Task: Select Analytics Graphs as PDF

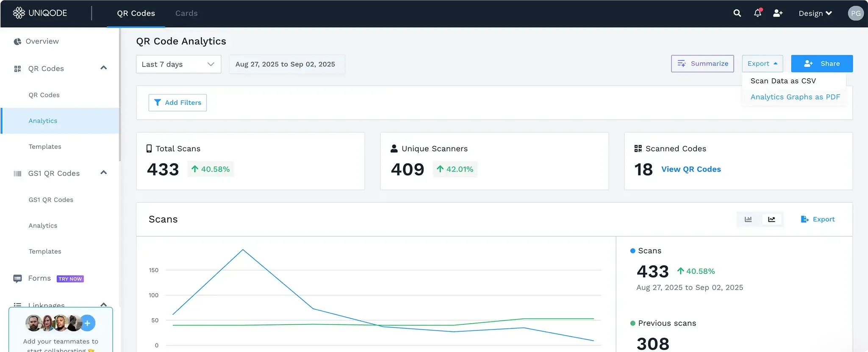Action: (795, 97)
